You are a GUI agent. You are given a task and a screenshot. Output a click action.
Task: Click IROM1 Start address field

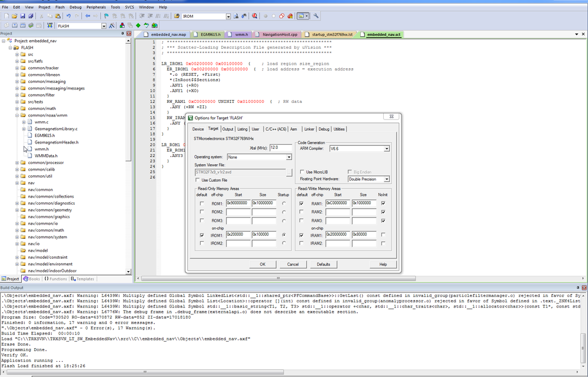(238, 235)
